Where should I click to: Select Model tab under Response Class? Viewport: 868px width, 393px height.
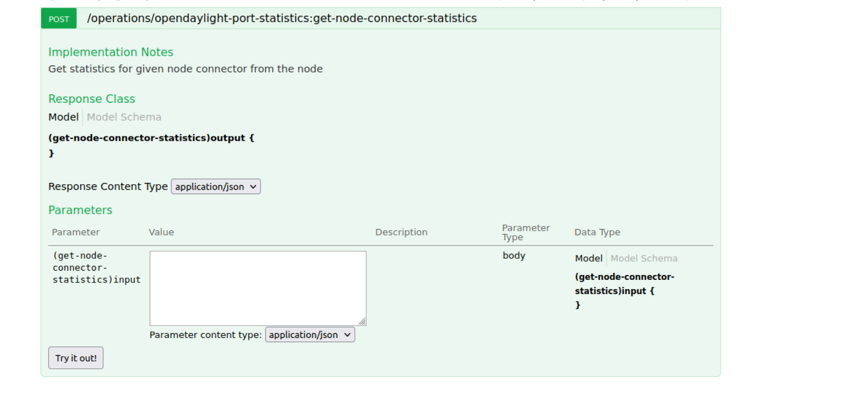[x=63, y=117]
